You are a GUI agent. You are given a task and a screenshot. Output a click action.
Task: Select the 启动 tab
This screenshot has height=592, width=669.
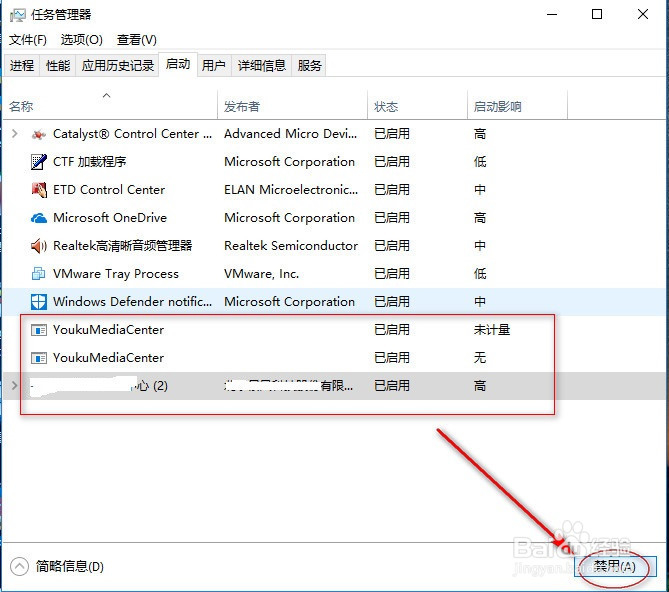point(178,64)
